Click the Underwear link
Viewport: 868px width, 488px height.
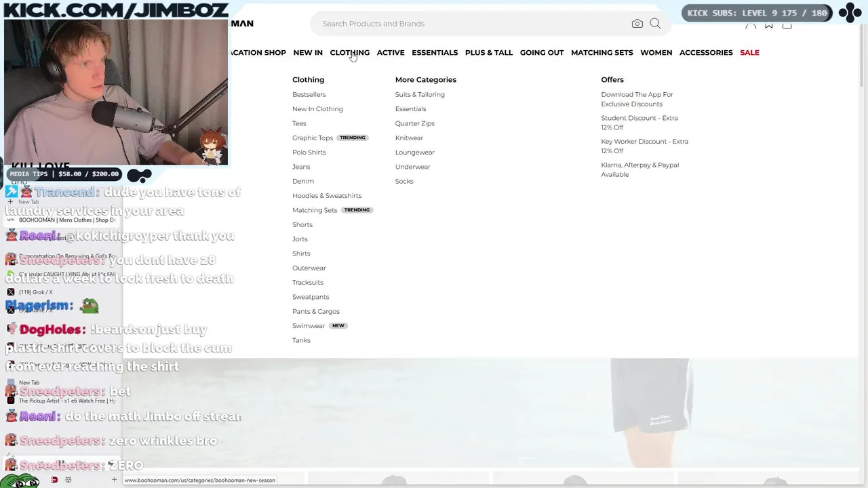(412, 167)
